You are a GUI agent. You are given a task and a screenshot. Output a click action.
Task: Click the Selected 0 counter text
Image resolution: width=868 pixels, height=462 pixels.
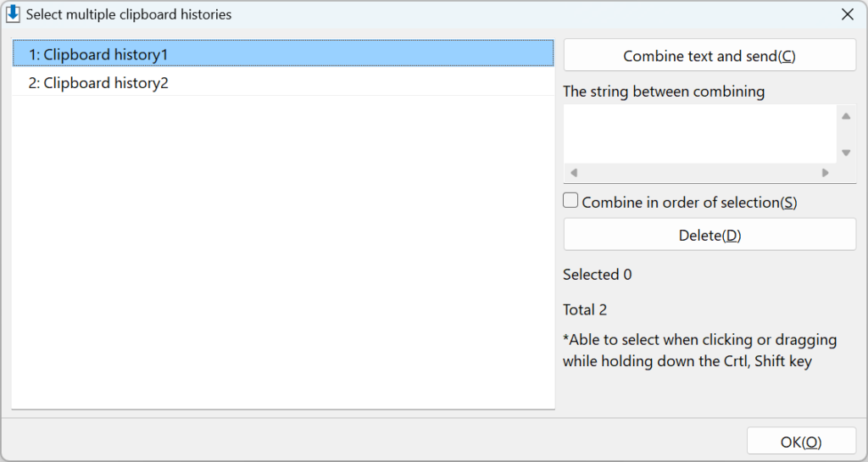coord(598,275)
